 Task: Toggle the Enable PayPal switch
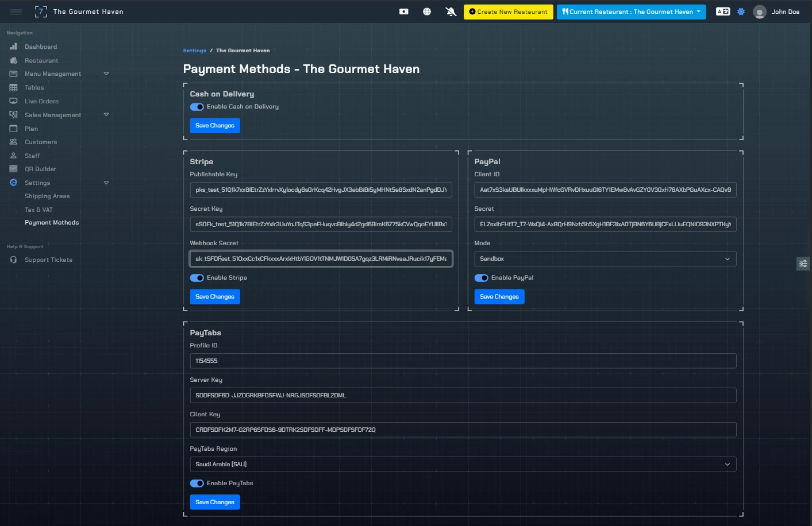(482, 278)
